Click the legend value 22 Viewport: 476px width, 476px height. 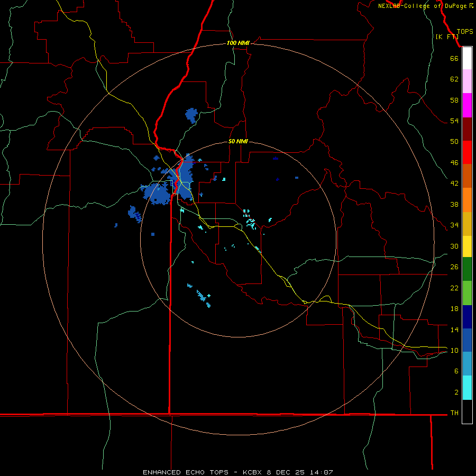pyautogui.click(x=454, y=288)
